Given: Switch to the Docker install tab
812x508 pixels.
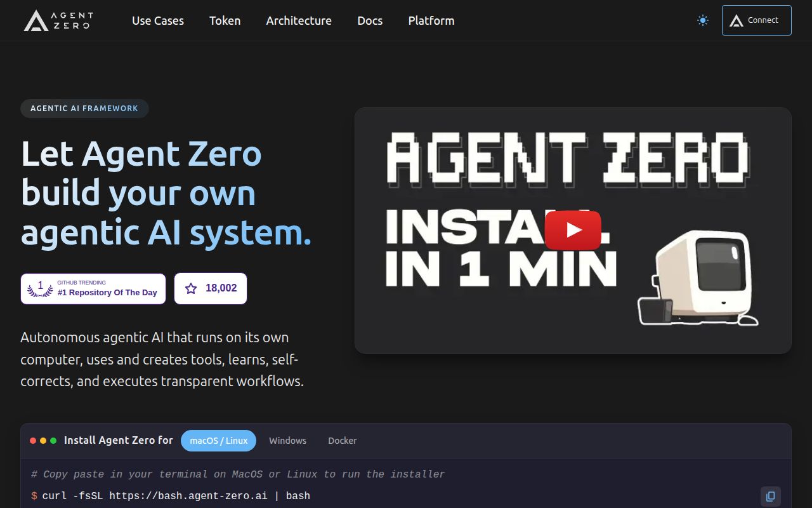Looking at the screenshot, I should coord(343,441).
